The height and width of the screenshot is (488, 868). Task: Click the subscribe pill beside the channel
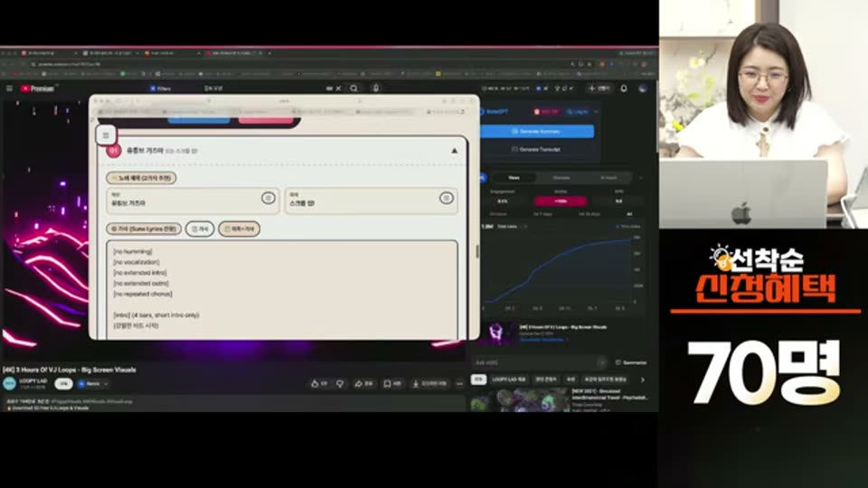point(63,383)
